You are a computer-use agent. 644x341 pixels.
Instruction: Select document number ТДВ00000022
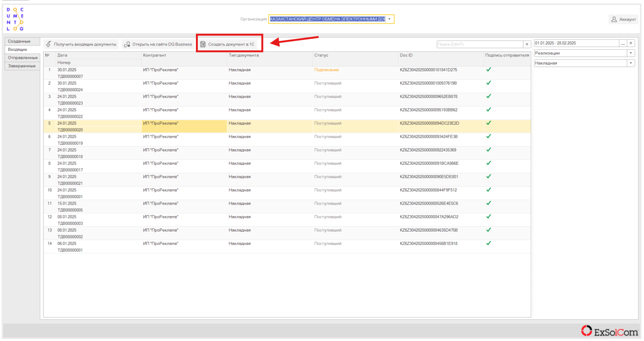pos(70,117)
